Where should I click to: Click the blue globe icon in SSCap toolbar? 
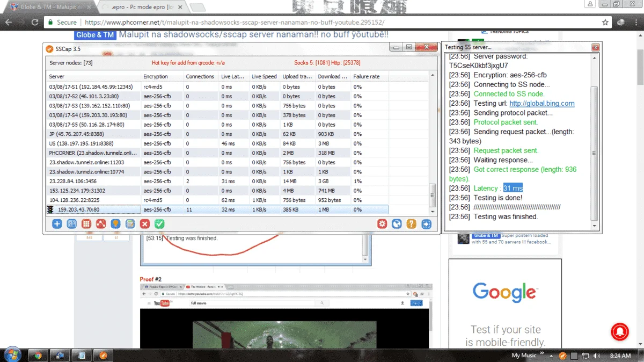coord(397,224)
